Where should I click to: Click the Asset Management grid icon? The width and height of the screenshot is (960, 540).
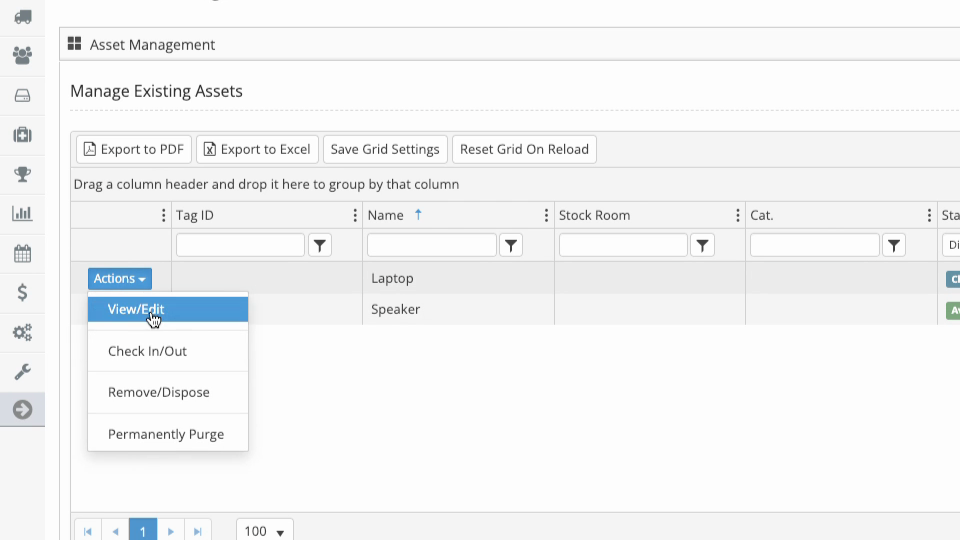coord(75,43)
